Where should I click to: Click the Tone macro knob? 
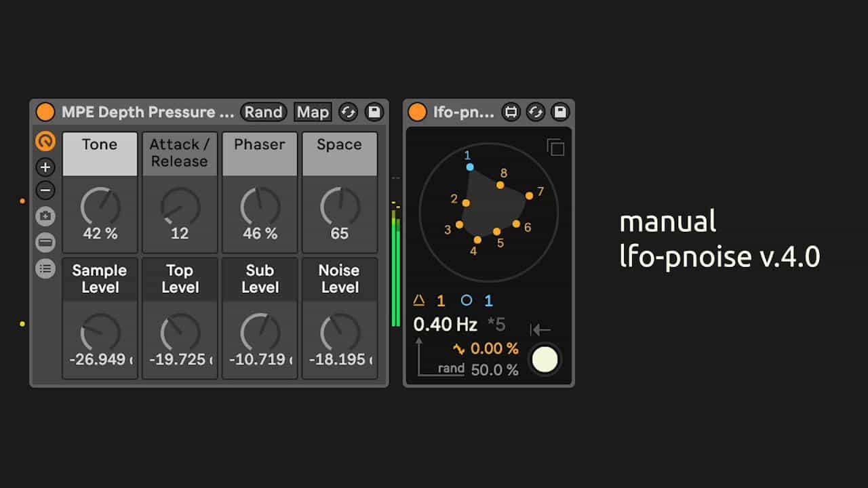(100, 207)
